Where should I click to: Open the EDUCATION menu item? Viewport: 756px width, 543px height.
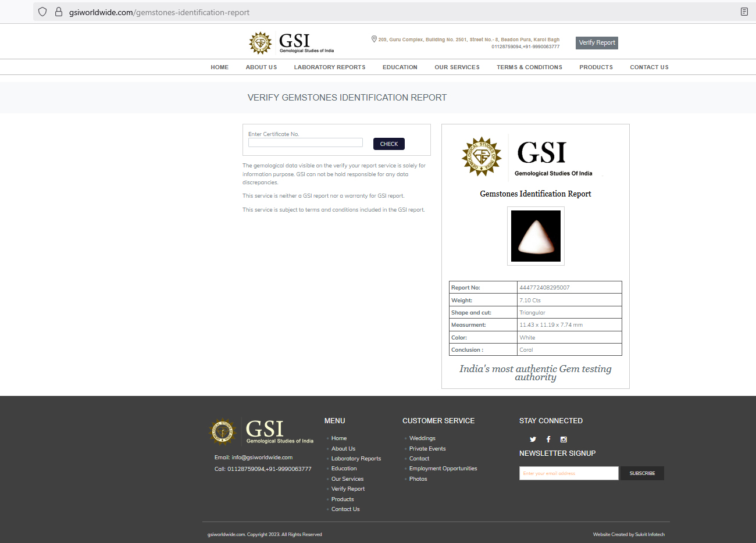(x=400, y=67)
